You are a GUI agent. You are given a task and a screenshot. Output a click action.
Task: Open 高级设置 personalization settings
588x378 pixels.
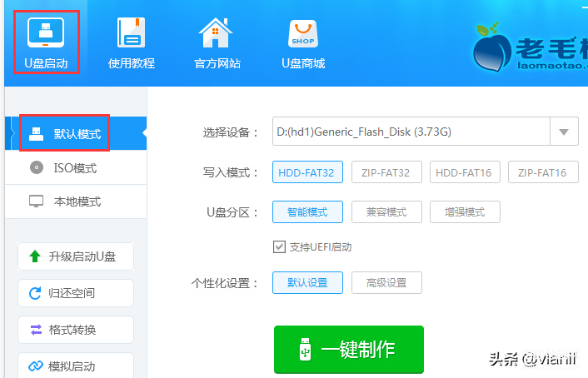(386, 283)
